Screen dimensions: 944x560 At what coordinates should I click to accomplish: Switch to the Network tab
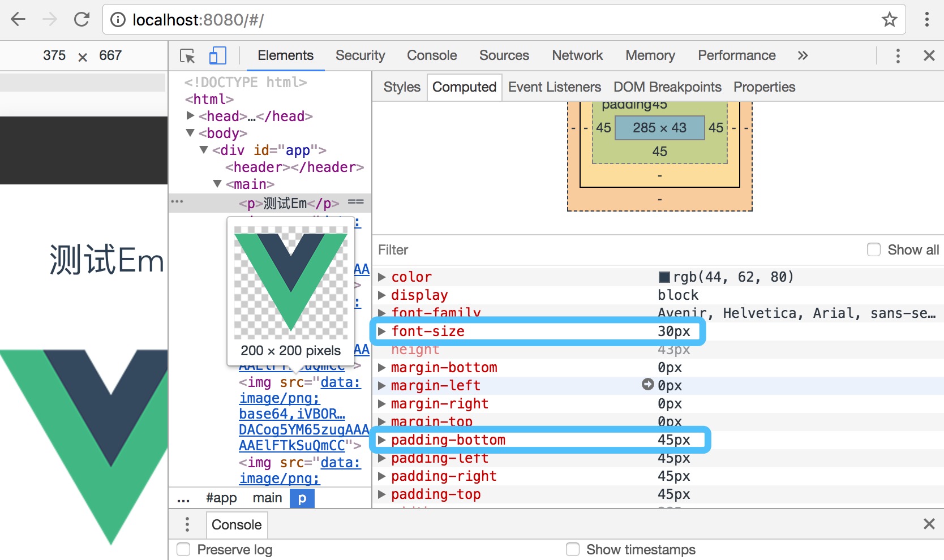click(577, 56)
